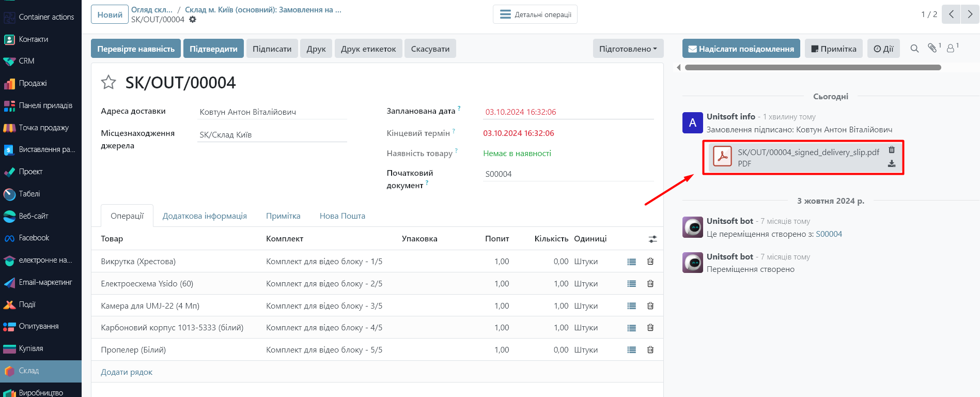
Task: Open detailed operations for Викрутка (Хрестова)
Action: pos(631,262)
